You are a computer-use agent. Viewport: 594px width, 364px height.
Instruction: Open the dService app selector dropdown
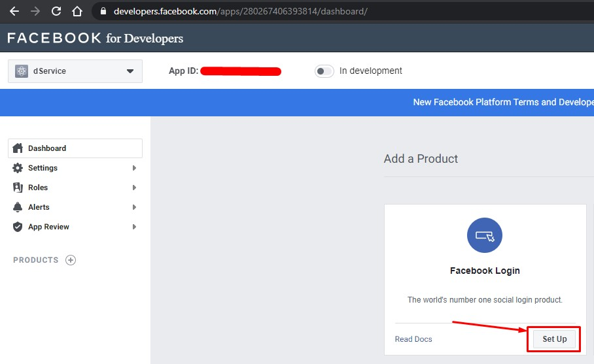click(x=75, y=71)
